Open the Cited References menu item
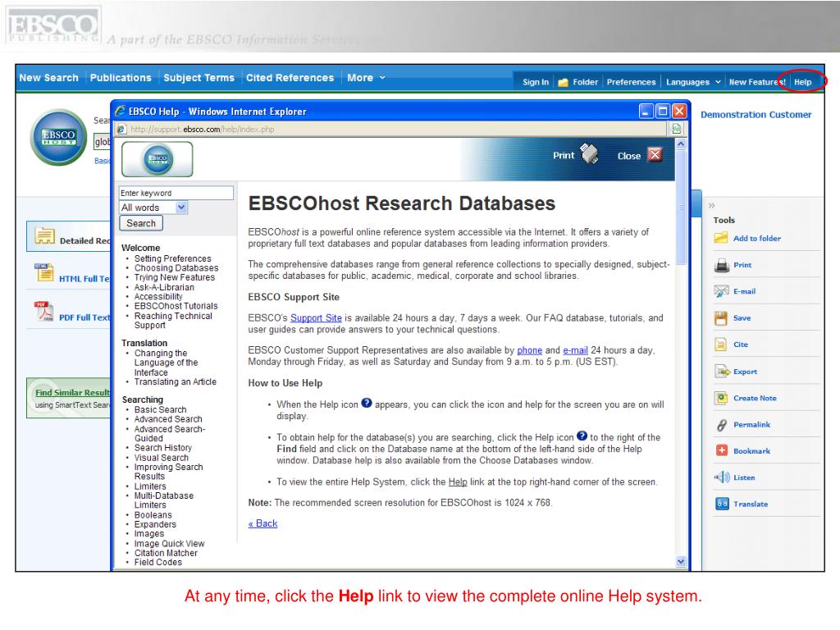Image resolution: width=840 pixels, height=630 pixels. [290, 78]
